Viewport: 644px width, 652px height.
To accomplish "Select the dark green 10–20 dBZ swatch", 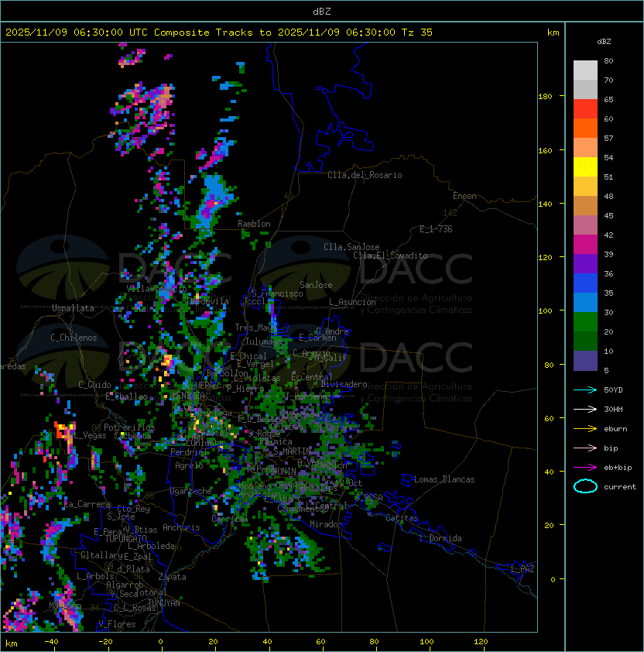I will (585, 341).
